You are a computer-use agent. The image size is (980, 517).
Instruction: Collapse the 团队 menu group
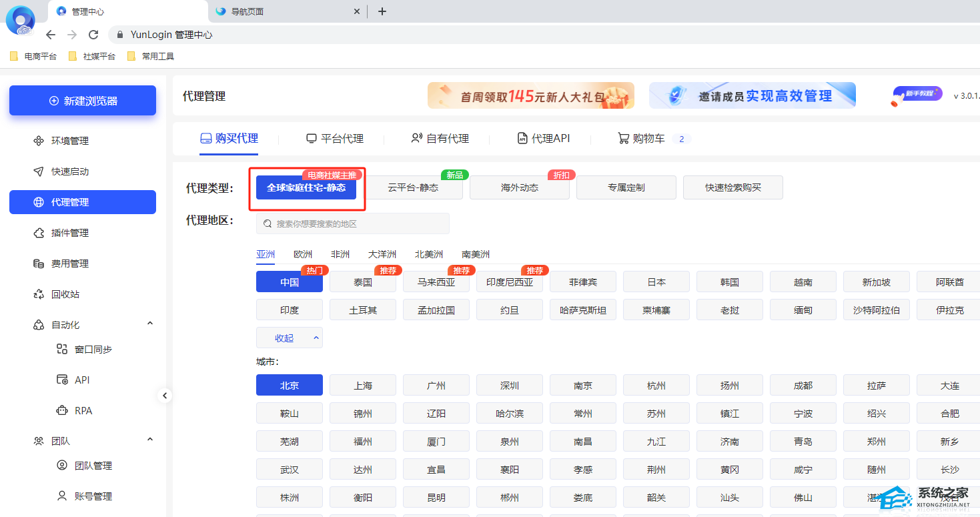point(149,440)
